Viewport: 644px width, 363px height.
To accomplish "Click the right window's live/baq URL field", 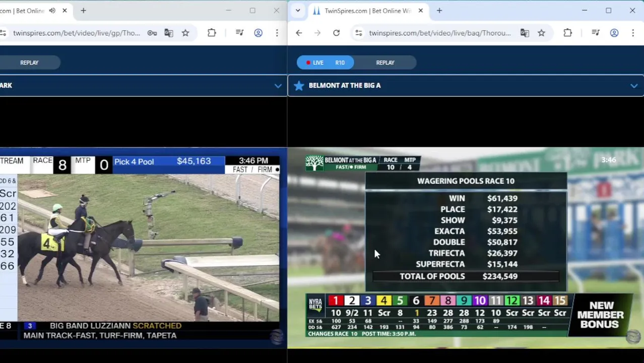I will [439, 33].
